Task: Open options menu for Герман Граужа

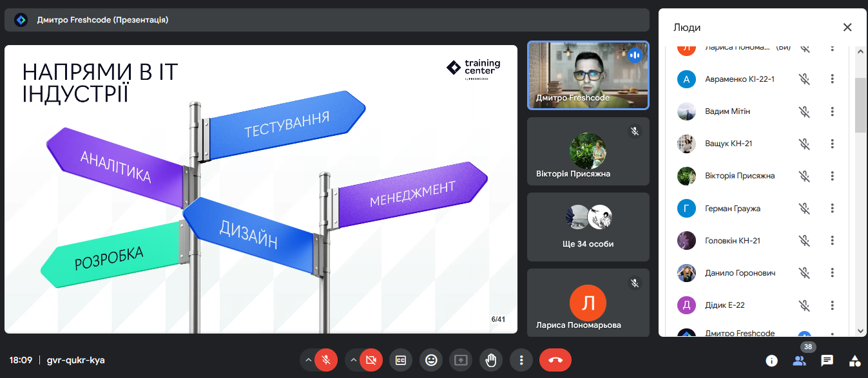Action: pyautogui.click(x=833, y=208)
